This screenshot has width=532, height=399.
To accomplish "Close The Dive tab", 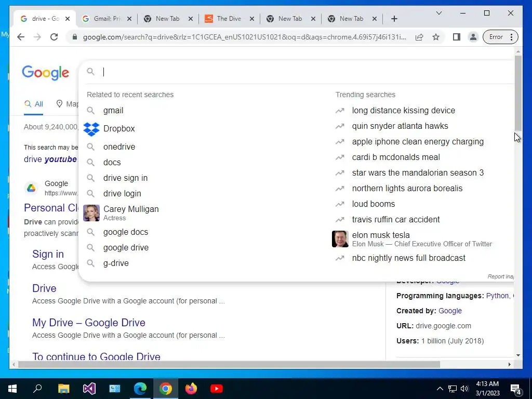I will click(252, 19).
